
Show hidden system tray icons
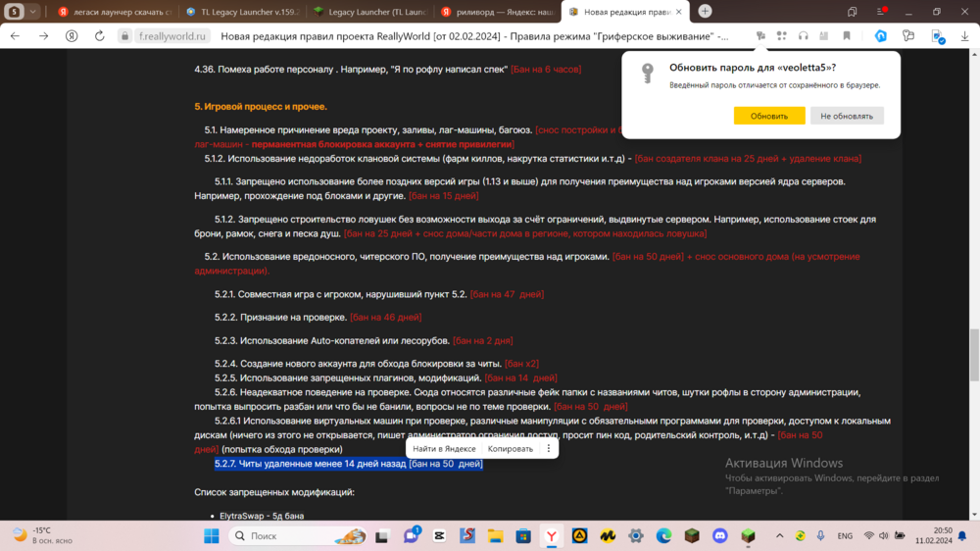pos(779,536)
